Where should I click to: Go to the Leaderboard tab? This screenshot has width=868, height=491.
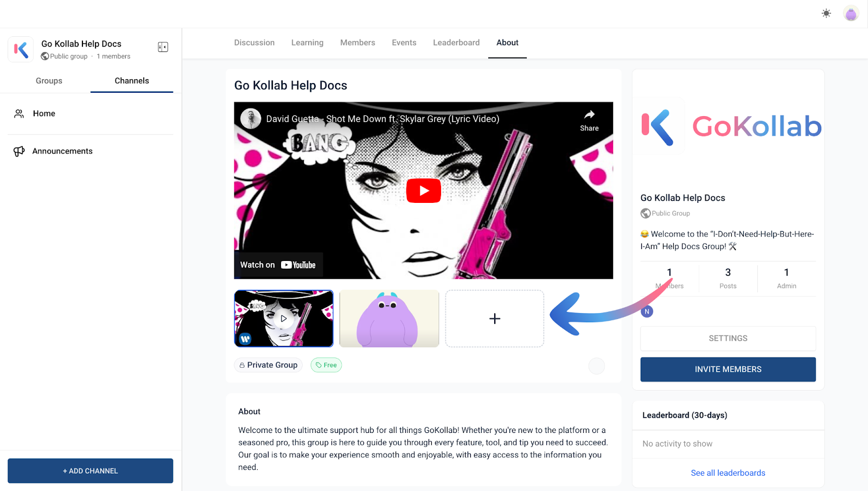pos(456,43)
